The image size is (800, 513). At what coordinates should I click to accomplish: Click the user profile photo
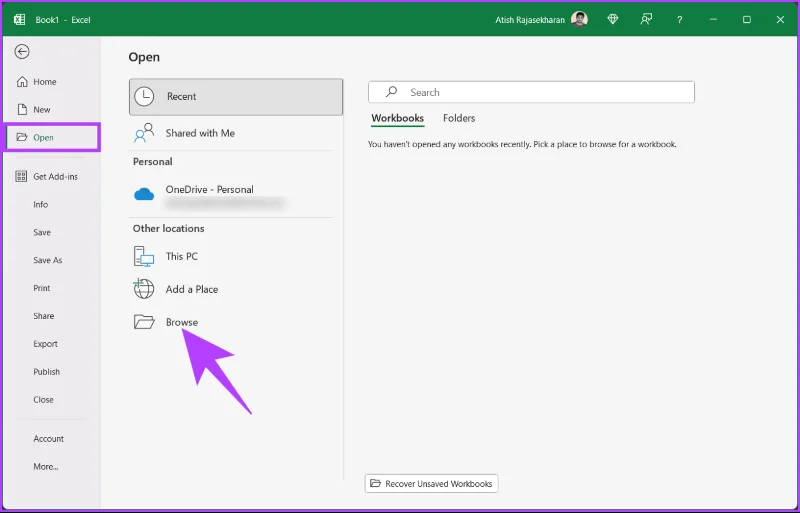[x=579, y=19]
